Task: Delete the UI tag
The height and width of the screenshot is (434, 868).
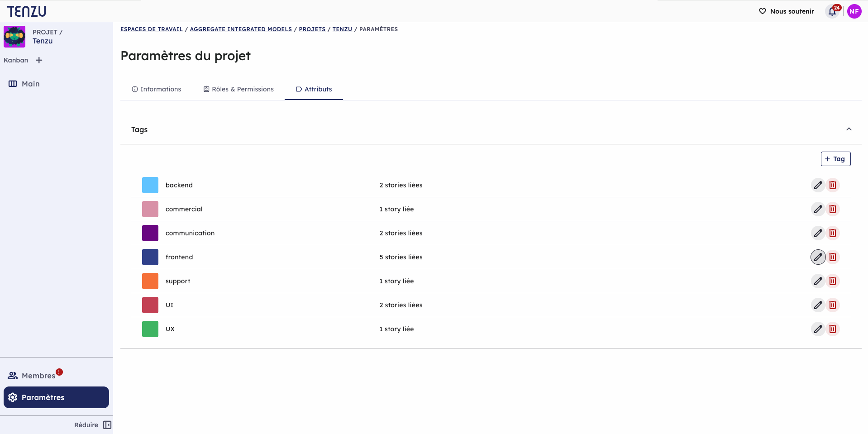Action: coord(833,305)
